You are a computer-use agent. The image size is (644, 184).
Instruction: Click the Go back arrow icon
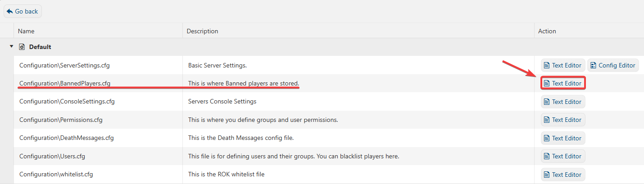10,11
